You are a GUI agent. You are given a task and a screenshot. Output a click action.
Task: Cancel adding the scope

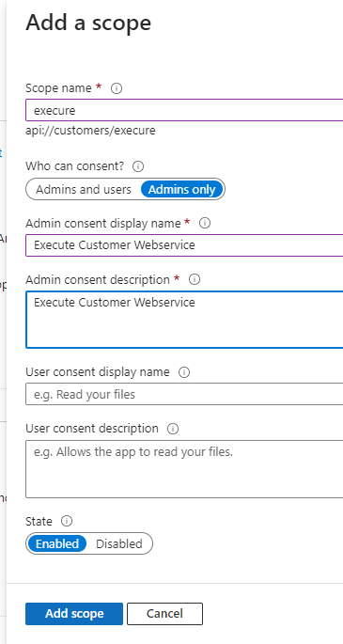pyautogui.click(x=164, y=614)
